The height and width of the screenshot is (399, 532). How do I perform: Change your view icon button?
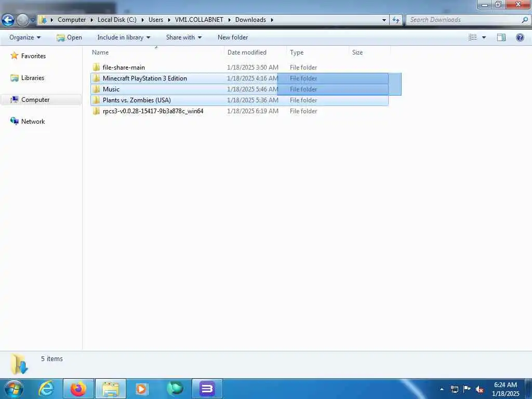click(x=473, y=37)
